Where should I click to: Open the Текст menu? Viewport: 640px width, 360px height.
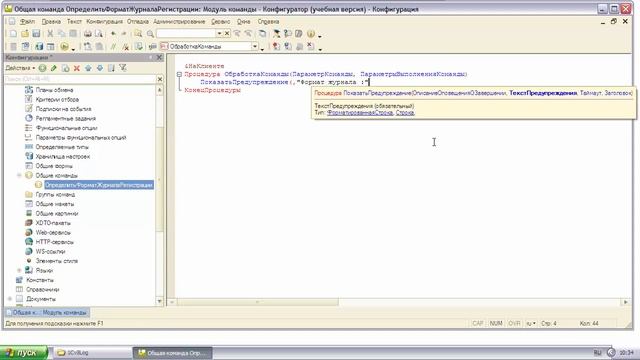pyautogui.click(x=74, y=22)
